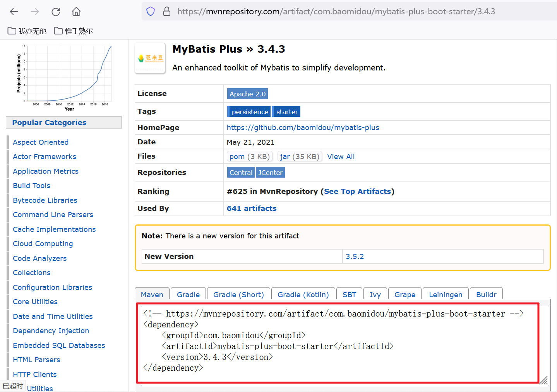
Task: Open Code Analyzers category
Action: click(40, 258)
